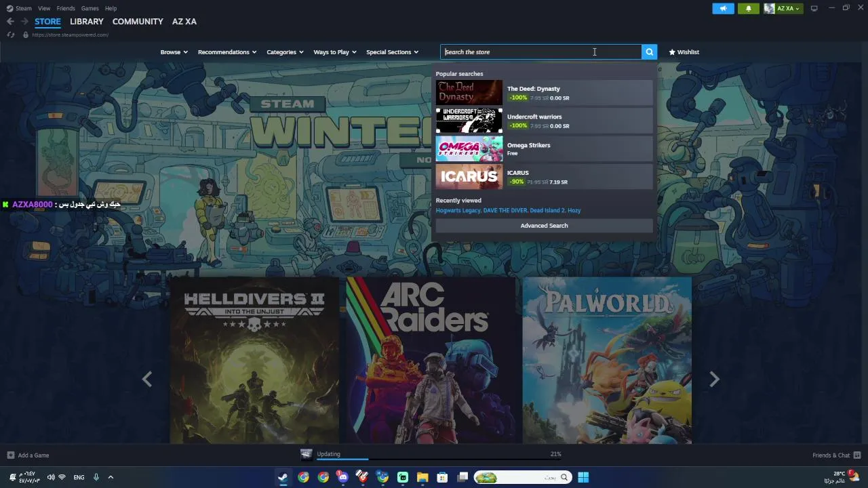This screenshot has width=868, height=488.
Task: Open the announcements megaphone icon
Action: (x=723, y=8)
